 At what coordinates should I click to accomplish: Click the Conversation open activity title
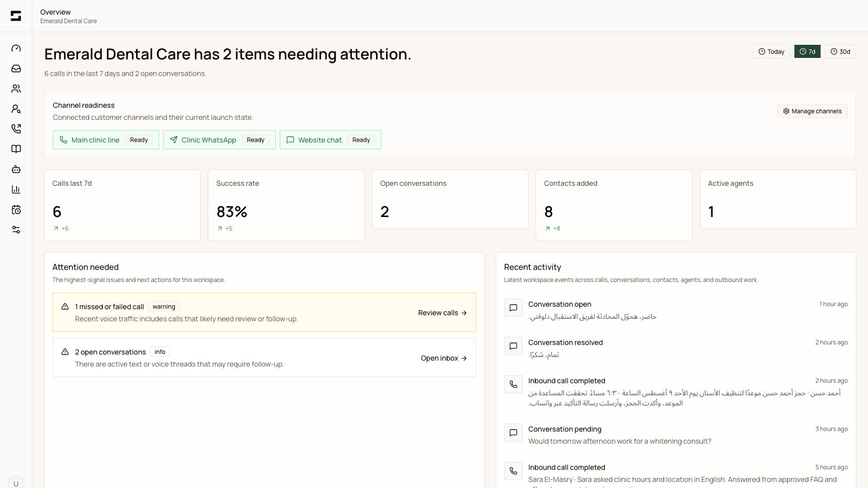coord(560,304)
